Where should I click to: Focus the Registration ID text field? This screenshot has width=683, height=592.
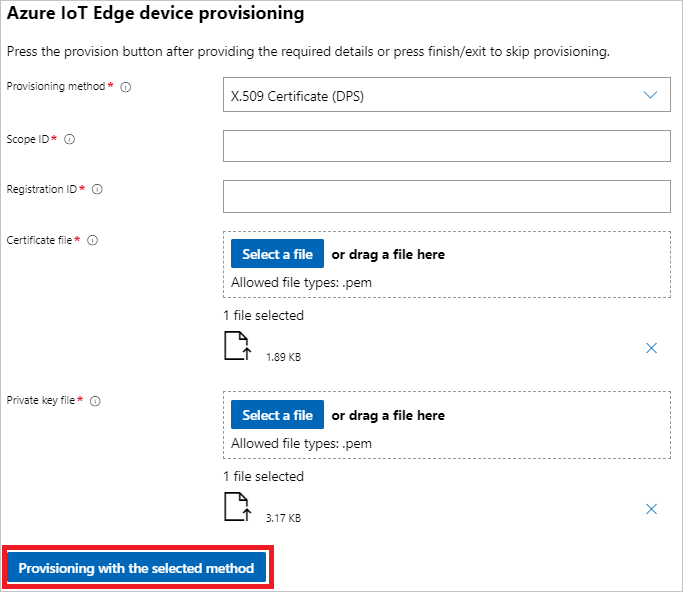pyautogui.click(x=446, y=196)
